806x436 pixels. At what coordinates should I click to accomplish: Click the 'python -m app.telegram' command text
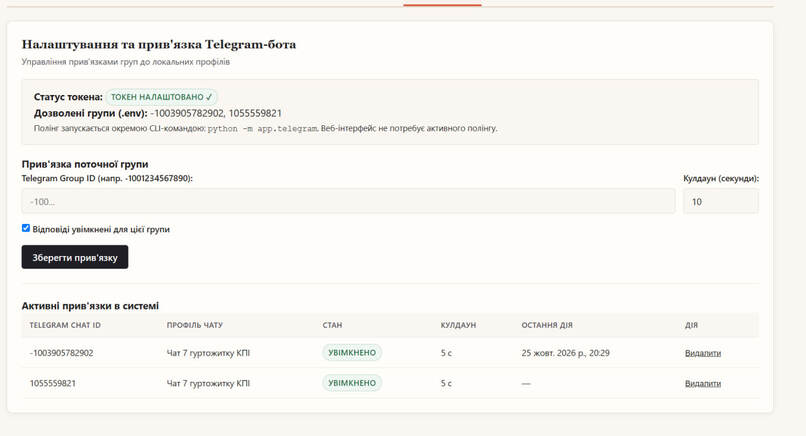263,129
